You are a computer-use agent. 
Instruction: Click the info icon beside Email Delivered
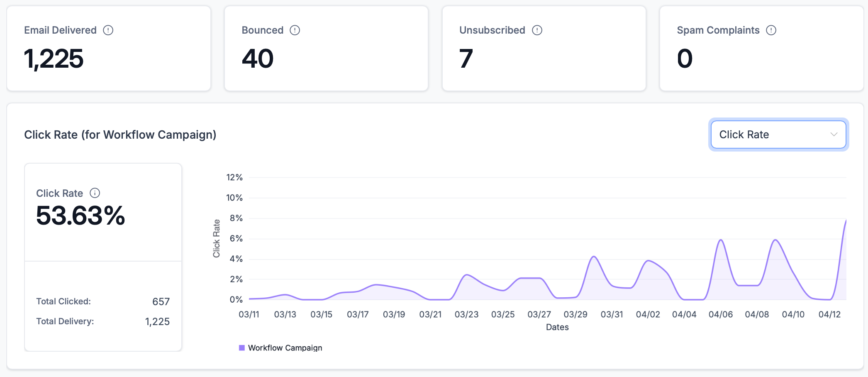pyautogui.click(x=108, y=29)
